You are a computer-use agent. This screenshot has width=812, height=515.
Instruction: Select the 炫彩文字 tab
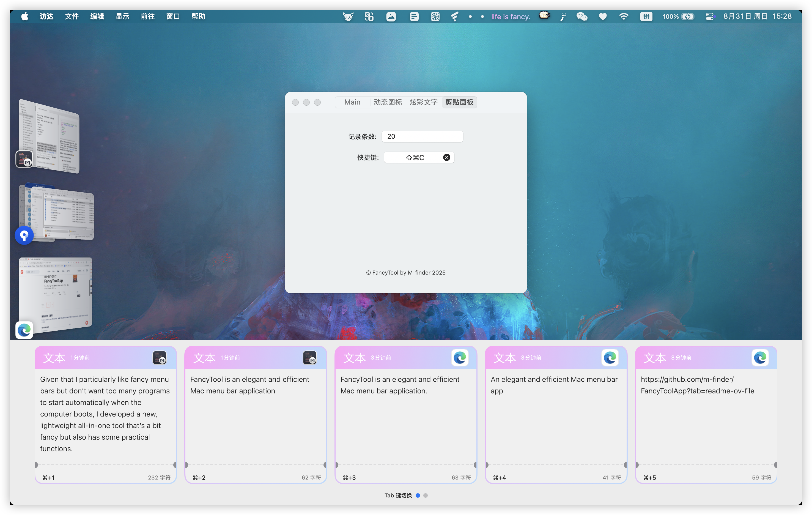423,102
